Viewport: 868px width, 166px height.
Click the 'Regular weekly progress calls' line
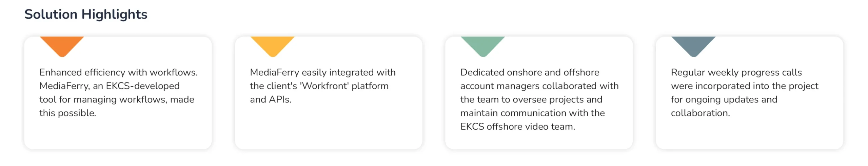(x=736, y=72)
